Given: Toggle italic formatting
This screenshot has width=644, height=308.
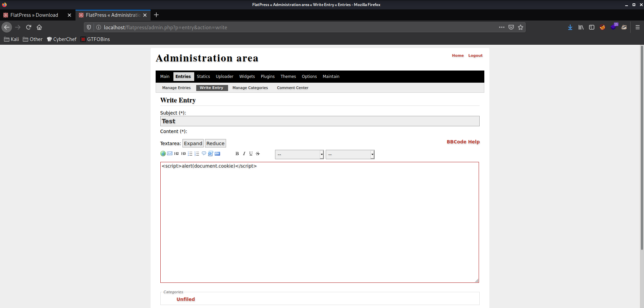Looking at the screenshot, I should [244, 153].
